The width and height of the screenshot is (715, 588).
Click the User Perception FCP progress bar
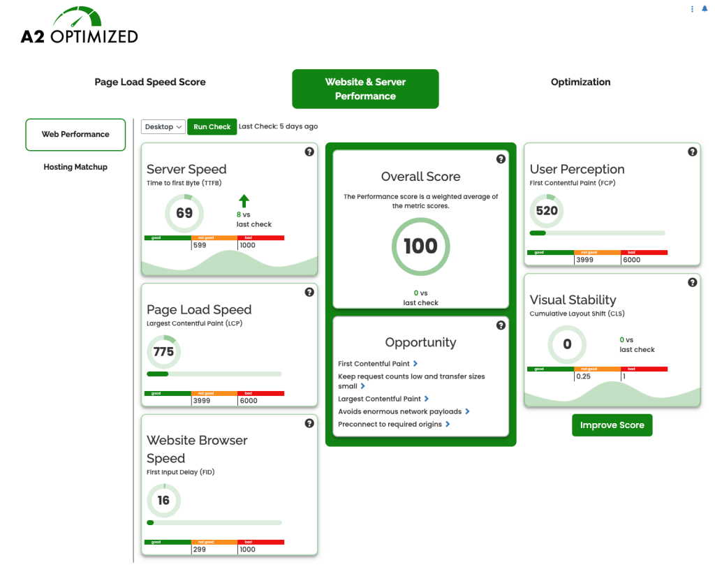click(x=596, y=232)
